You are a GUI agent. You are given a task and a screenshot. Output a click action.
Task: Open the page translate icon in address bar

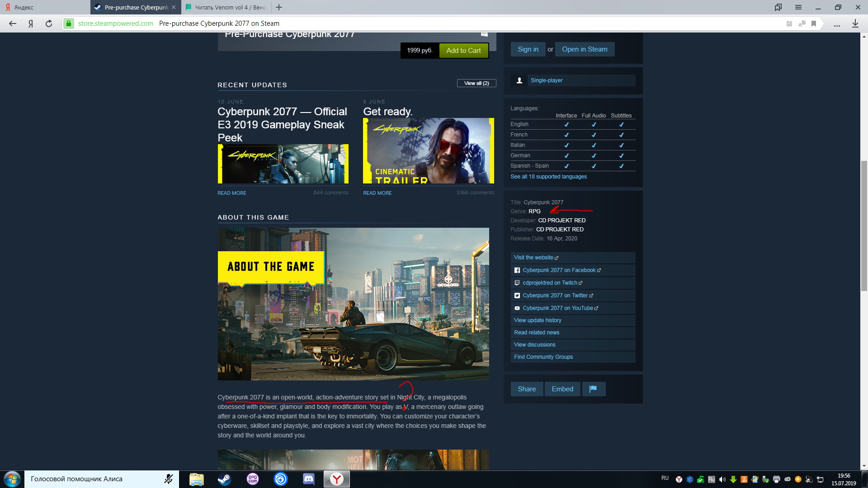pos(802,23)
